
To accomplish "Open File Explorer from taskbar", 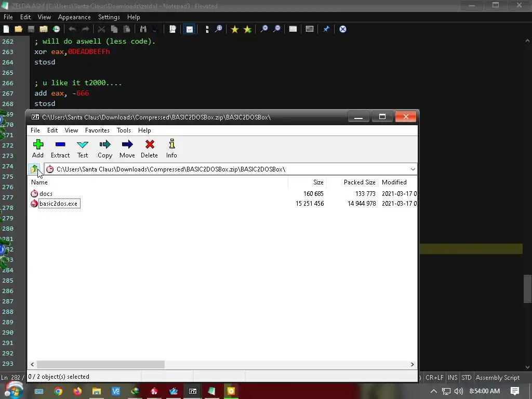I will pos(97,391).
